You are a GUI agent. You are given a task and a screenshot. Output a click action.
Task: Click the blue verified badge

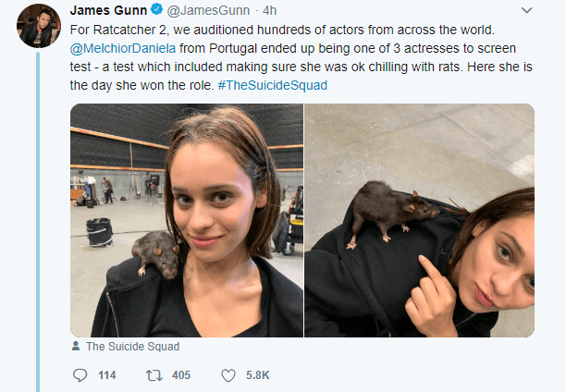156,10
